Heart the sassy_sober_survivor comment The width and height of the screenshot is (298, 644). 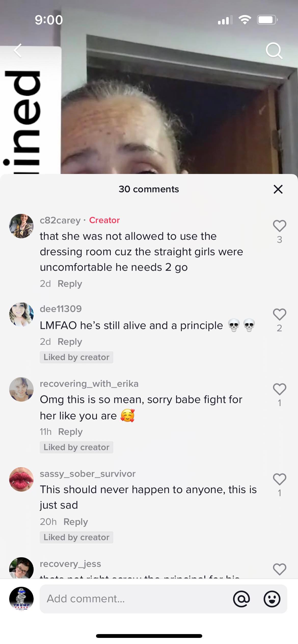279,479
